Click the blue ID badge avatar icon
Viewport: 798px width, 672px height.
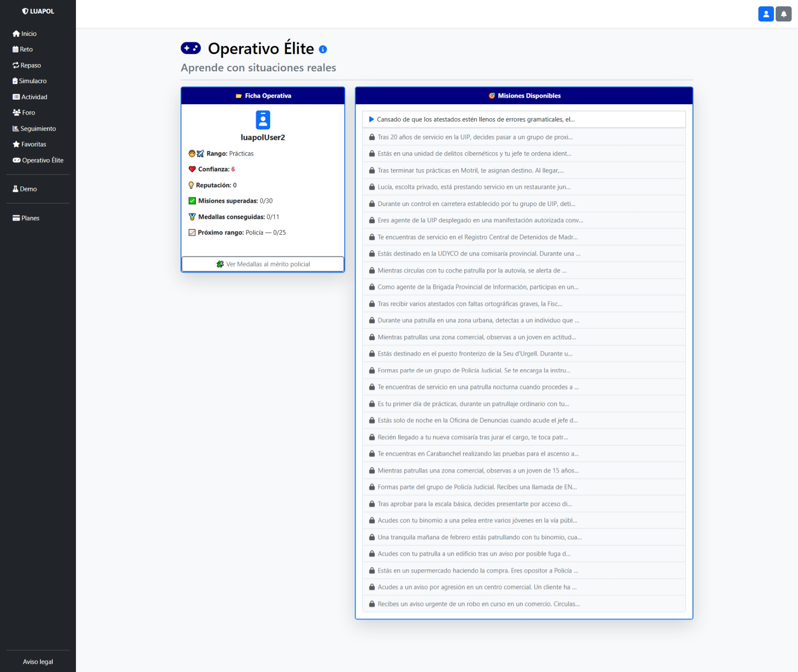[263, 120]
